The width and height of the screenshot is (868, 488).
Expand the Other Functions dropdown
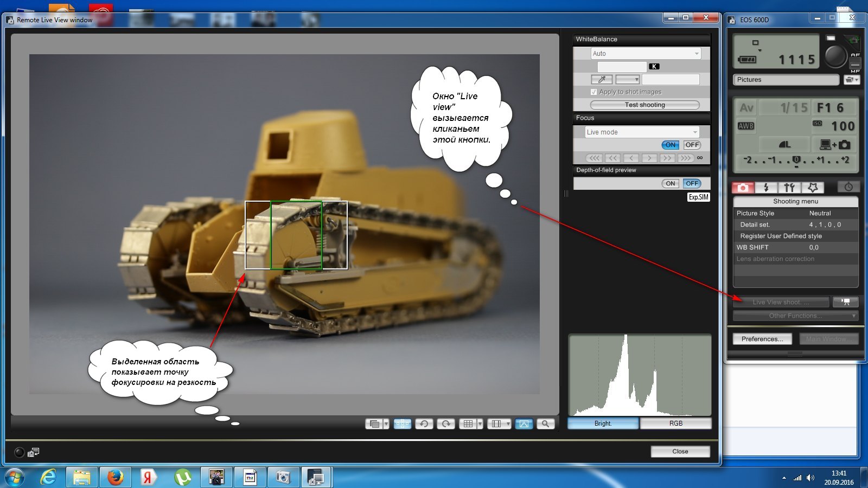coord(795,316)
